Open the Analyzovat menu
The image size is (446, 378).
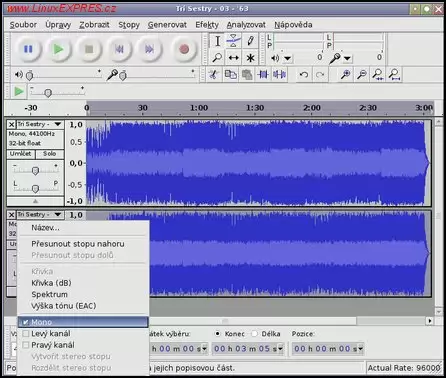246,25
